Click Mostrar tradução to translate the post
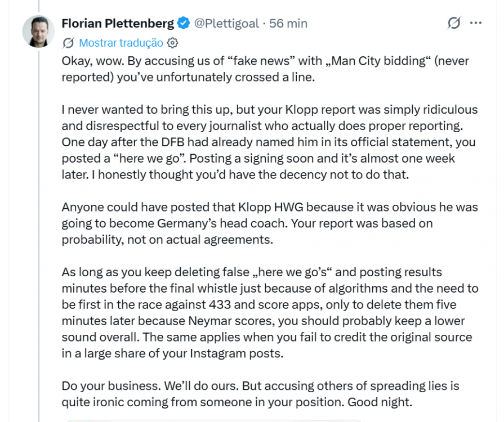Image resolution: width=504 pixels, height=422 pixels. tap(121, 43)
